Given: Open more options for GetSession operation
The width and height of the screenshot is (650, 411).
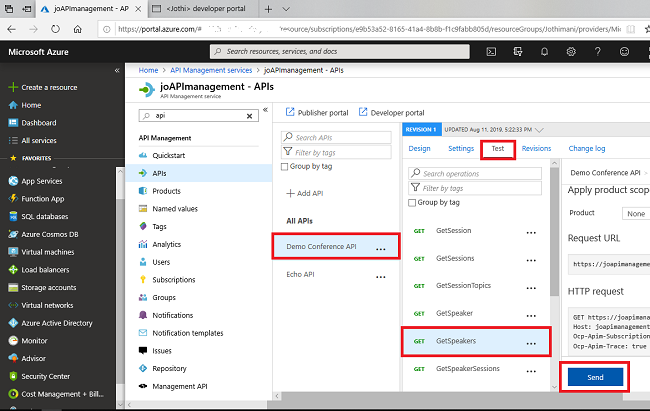Looking at the screenshot, I should 531,233.
